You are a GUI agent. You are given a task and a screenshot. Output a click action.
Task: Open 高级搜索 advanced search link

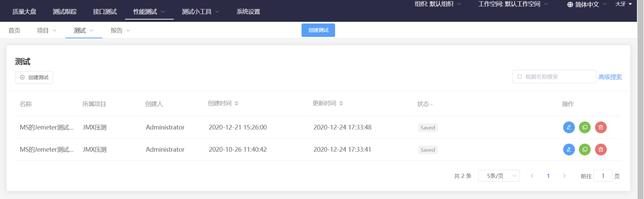click(610, 77)
